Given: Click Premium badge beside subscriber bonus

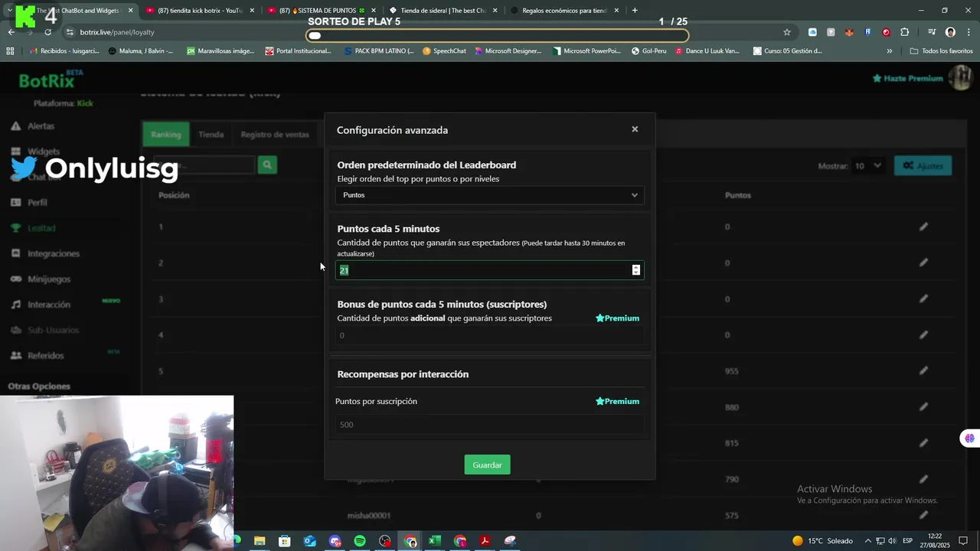Looking at the screenshot, I should click(x=617, y=318).
